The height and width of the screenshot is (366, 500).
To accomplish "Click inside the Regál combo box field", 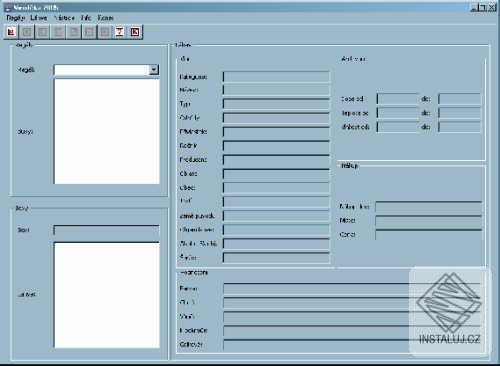I will click(x=101, y=70).
